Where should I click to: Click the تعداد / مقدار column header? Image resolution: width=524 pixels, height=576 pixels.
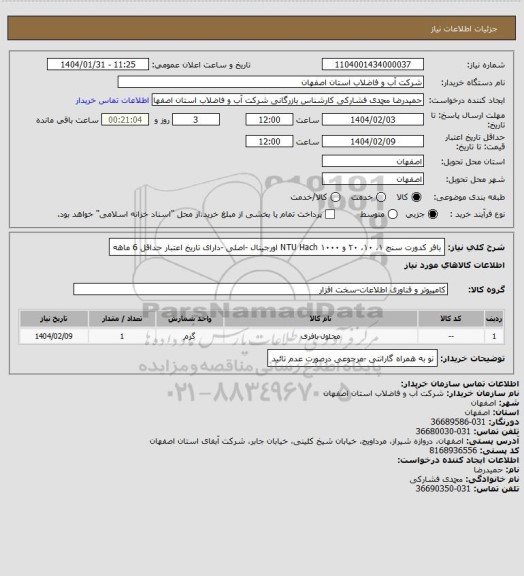[122, 318]
